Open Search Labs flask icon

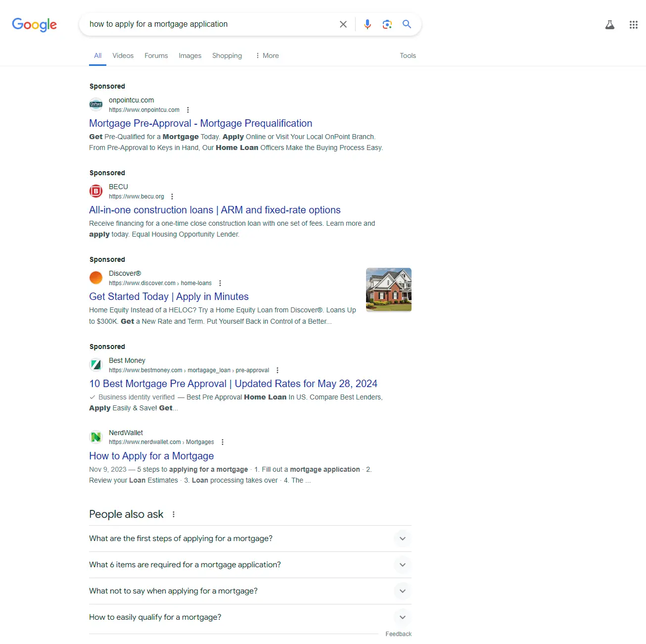tap(610, 25)
